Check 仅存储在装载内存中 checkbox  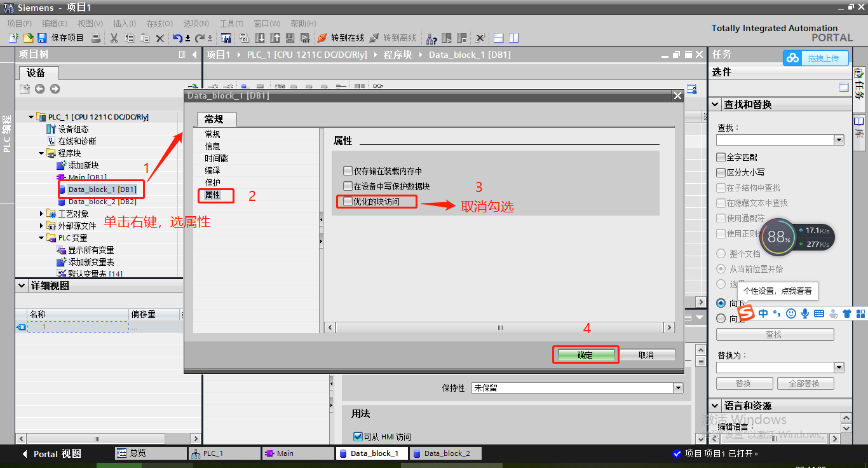tap(348, 171)
